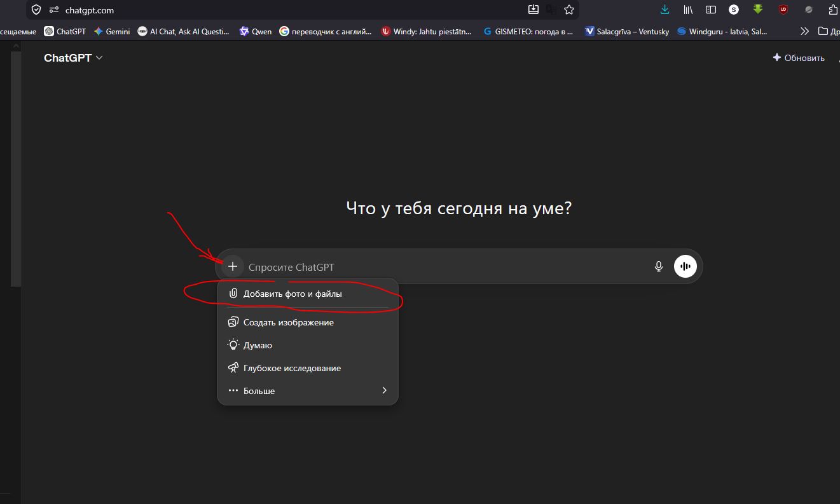Image resolution: width=840 pixels, height=504 pixels.
Task: Click the plus attach button in prompt box
Action: click(x=233, y=266)
